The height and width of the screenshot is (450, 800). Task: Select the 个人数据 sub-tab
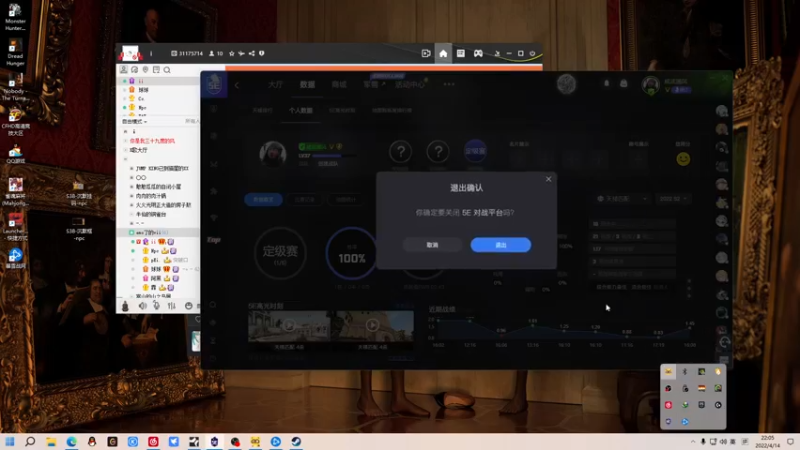301,110
